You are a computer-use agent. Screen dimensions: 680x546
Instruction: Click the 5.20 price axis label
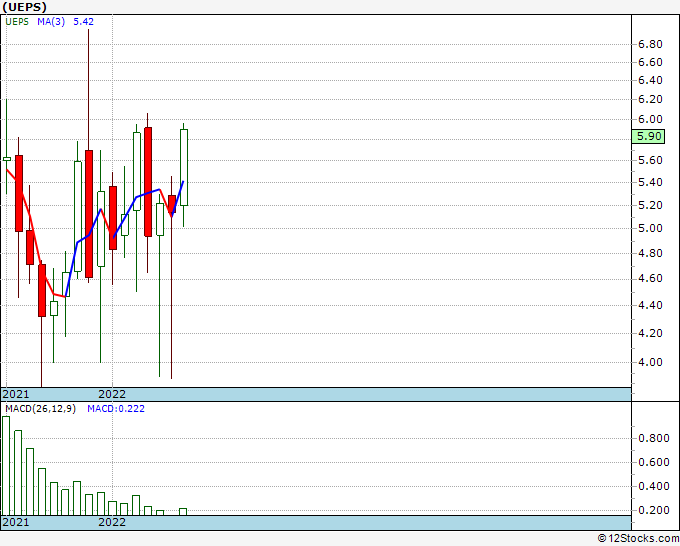pyautogui.click(x=650, y=205)
